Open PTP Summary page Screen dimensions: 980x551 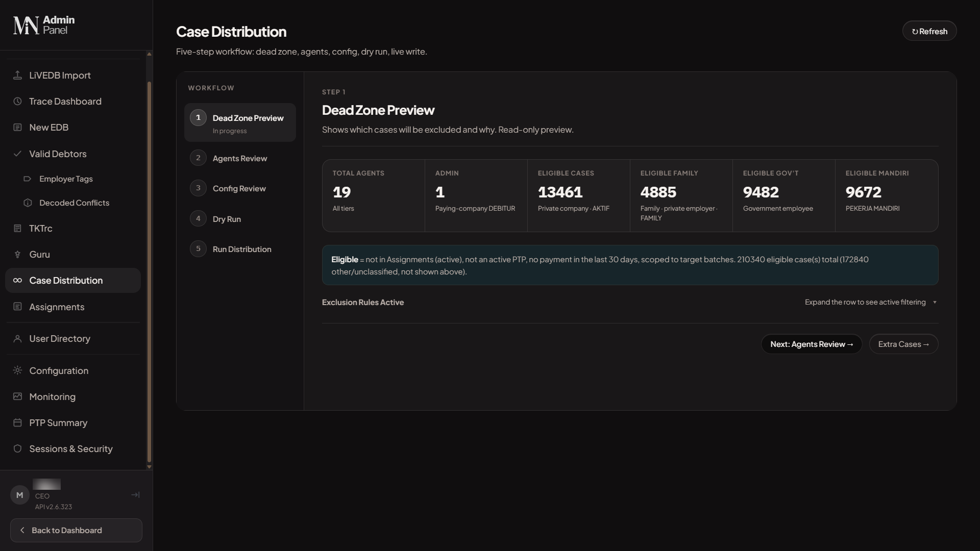pos(73,422)
